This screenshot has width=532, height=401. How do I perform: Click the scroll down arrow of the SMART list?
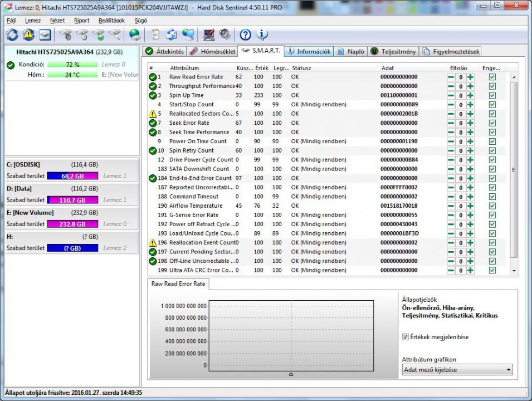click(x=514, y=271)
